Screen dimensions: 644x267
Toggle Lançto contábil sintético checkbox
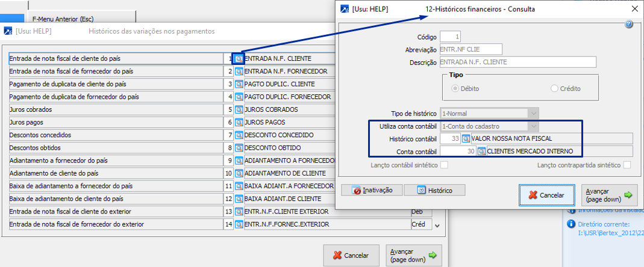[444, 165]
